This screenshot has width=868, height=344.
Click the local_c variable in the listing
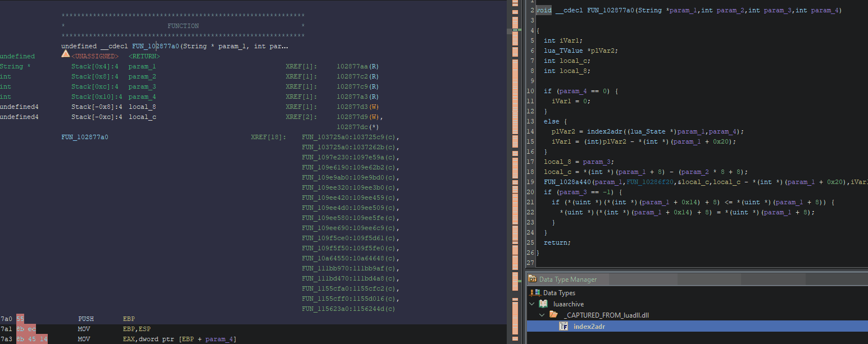(x=142, y=117)
